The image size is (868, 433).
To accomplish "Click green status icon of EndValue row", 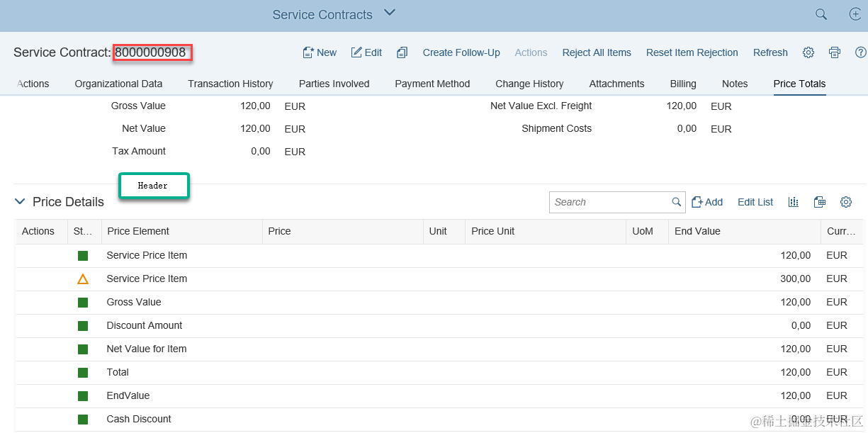I will (83, 396).
